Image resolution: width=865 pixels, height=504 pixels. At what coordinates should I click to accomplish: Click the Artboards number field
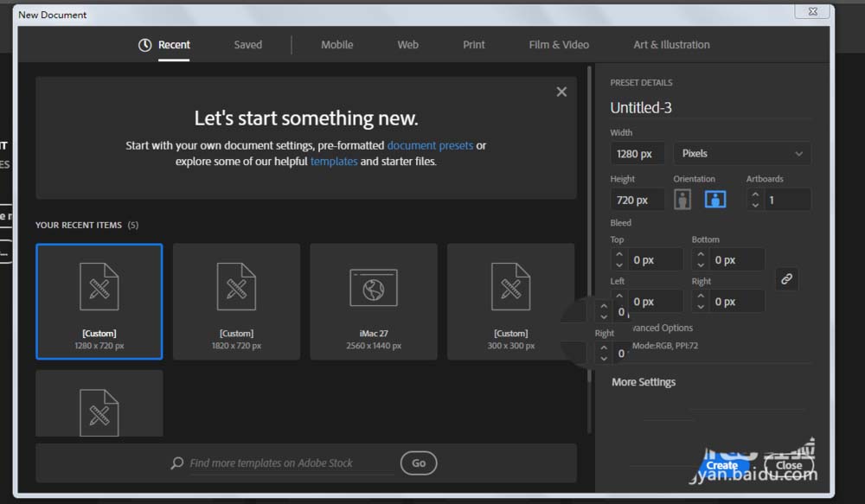click(788, 200)
